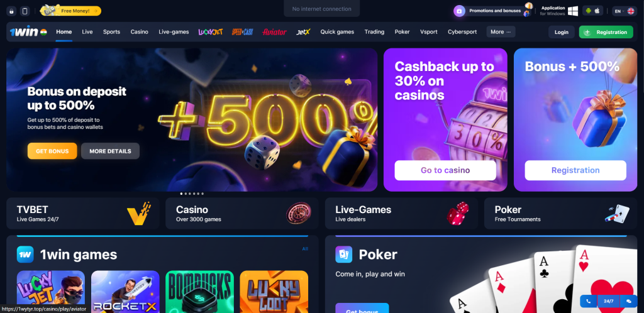Open the Windows application download icon

tap(572, 11)
